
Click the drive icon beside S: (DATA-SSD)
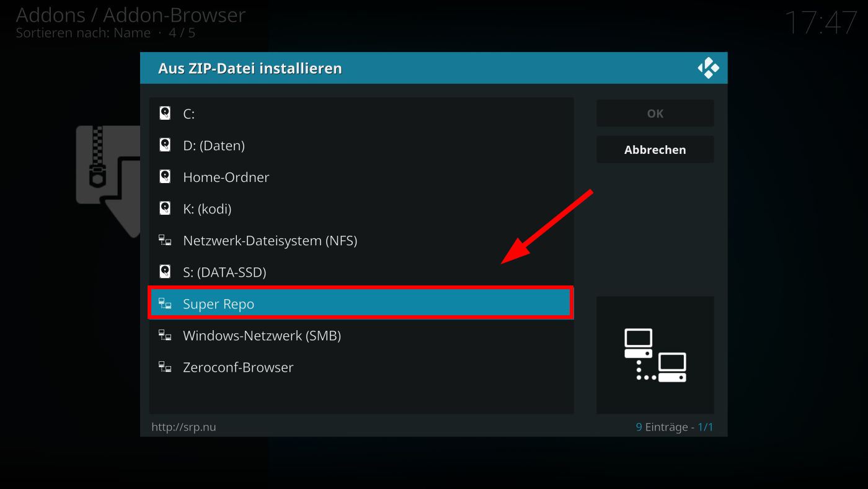tap(165, 272)
